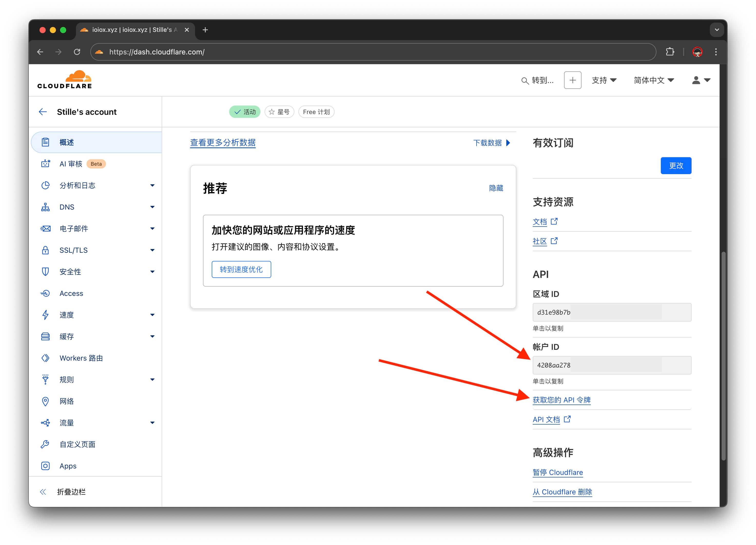Click 从 Cloudflare 删除 link

pos(562,492)
